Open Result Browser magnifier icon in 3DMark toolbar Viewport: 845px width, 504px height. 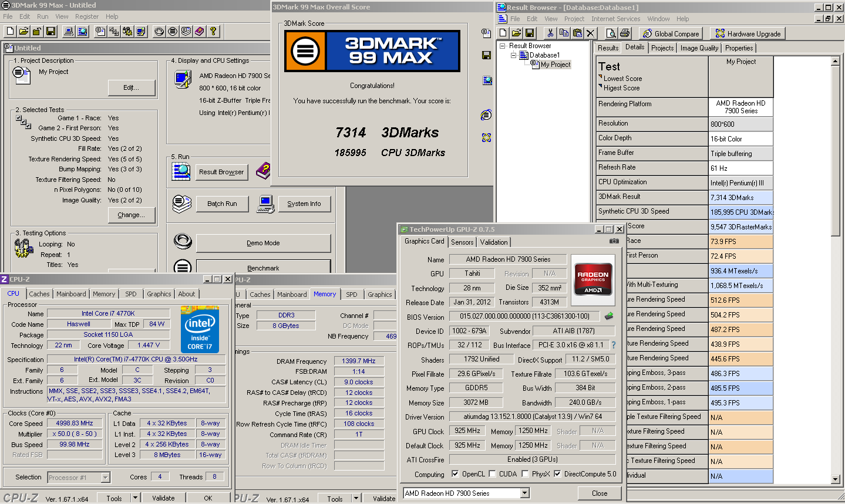click(x=82, y=32)
